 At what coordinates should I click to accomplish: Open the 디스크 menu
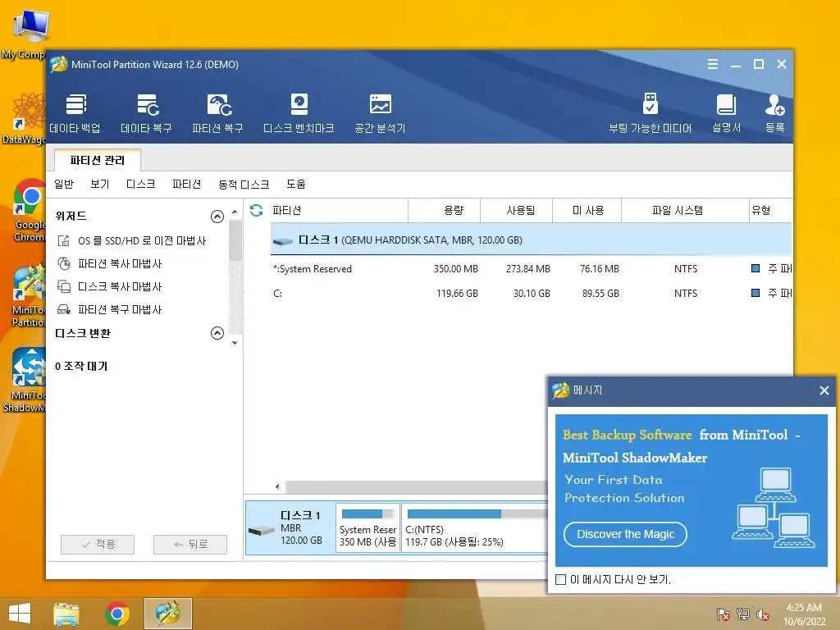pyautogui.click(x=141, y=185)
